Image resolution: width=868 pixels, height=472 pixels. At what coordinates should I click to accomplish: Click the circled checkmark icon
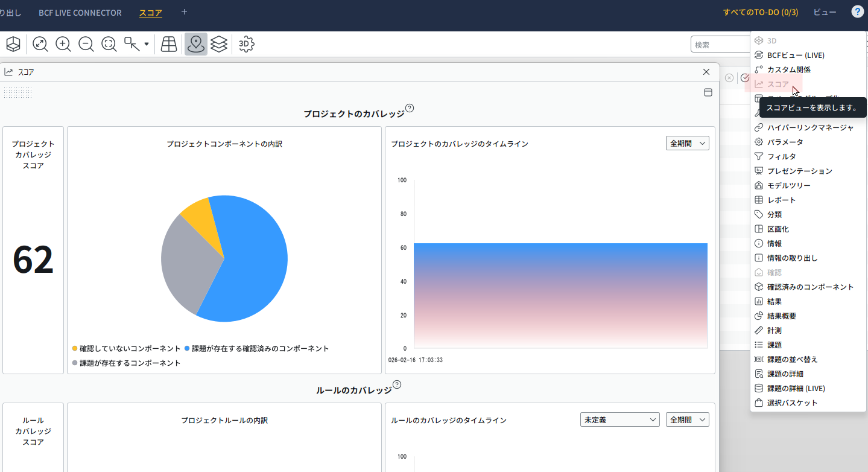pyautogui.click(x=745, y=78)
